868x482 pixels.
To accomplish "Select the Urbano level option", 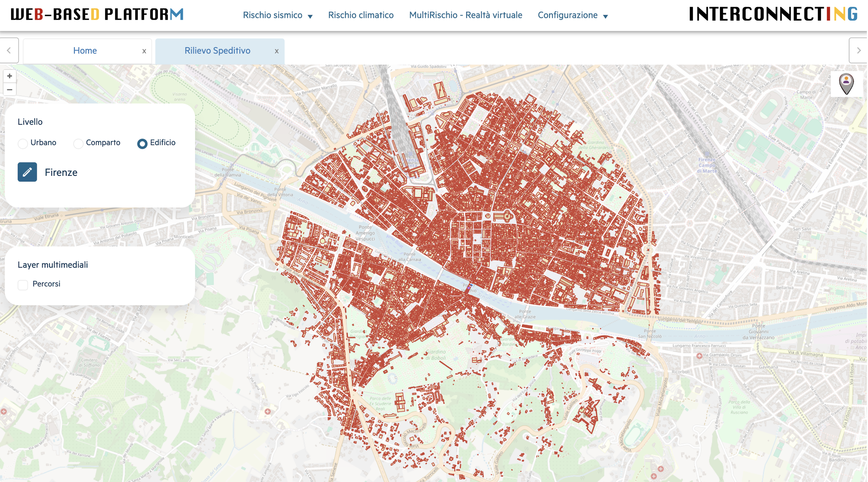I will [x=23, y=144].
